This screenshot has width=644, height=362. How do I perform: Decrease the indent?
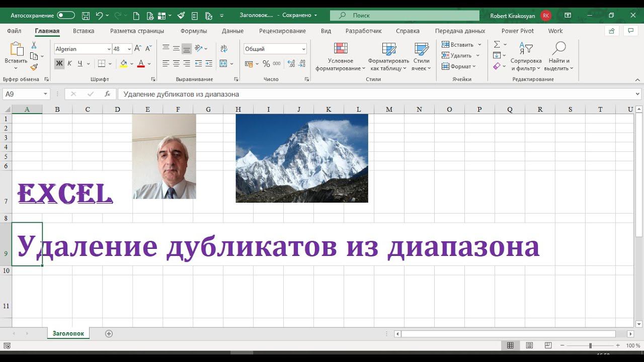(x=198, y=63)
